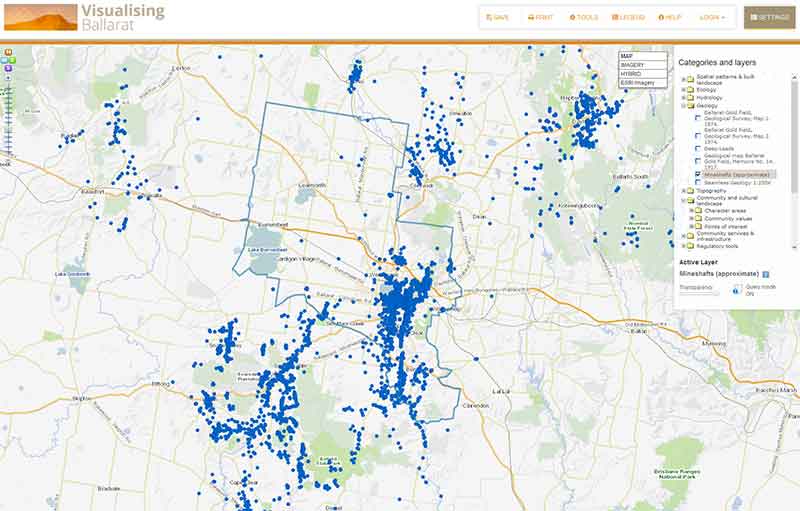Image resolution: width=800 pixels, height=511 pixels.
Task: Click the purple map tool icon
Action: [x=8, y=68]
